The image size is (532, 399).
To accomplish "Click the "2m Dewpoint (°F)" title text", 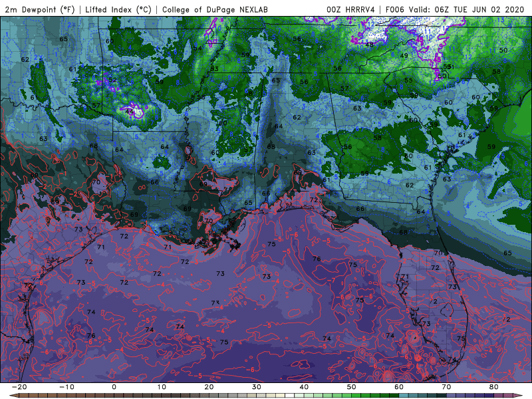I will [x=40, y=9].
